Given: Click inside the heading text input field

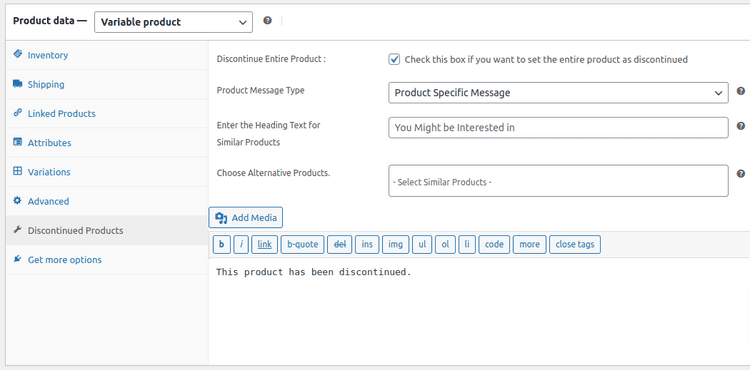Looking at the screenshot, I should click(558, 128).
